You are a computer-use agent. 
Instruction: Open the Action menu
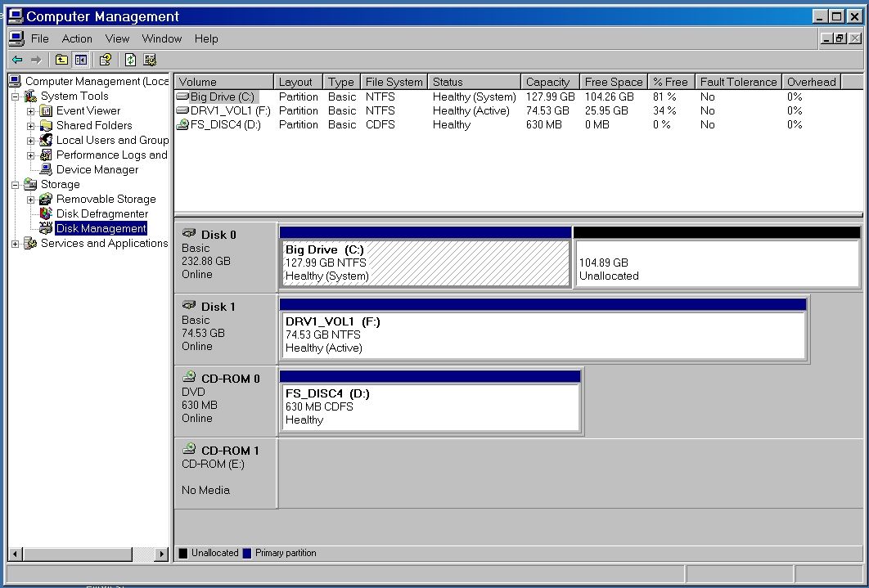click(x=77, y=38)
